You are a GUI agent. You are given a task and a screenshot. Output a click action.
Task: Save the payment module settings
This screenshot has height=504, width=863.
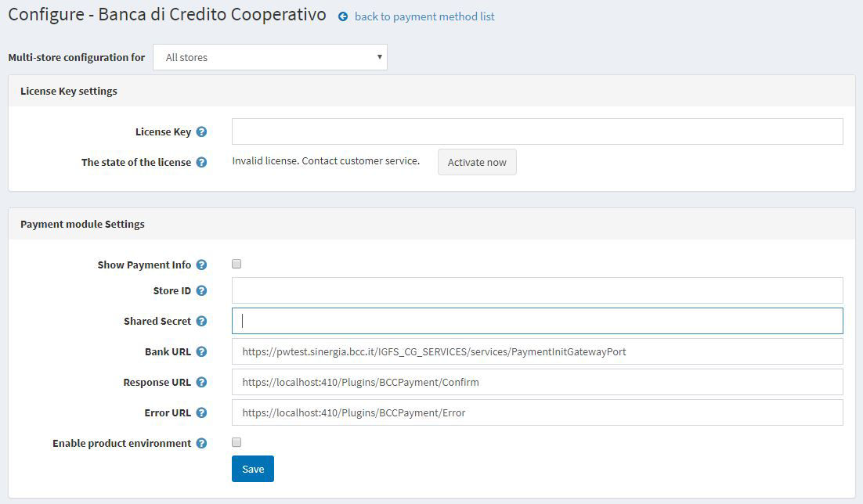click(x=253, y=469)
